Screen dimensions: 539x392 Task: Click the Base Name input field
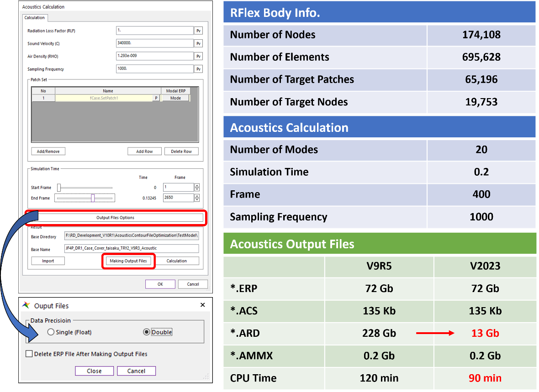tap(132, 249)
